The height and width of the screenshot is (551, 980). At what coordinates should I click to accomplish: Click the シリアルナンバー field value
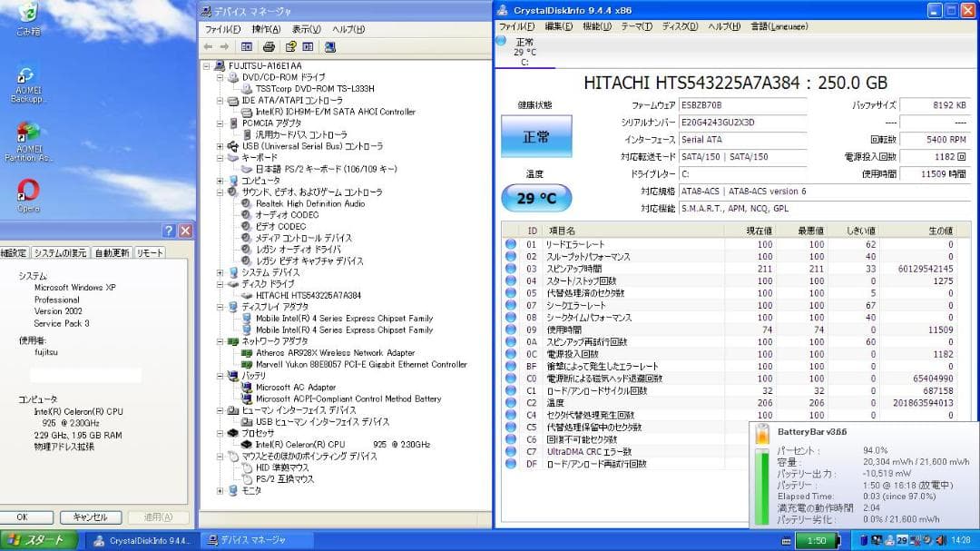(x=742, y=123)
